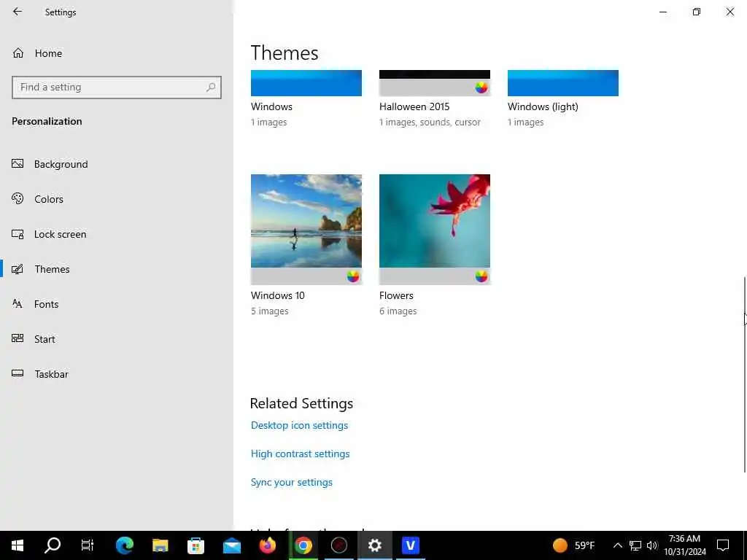Open Action Center notifications icon
Image resolution: width=747 pixels, height=560 pixels.
723,545
